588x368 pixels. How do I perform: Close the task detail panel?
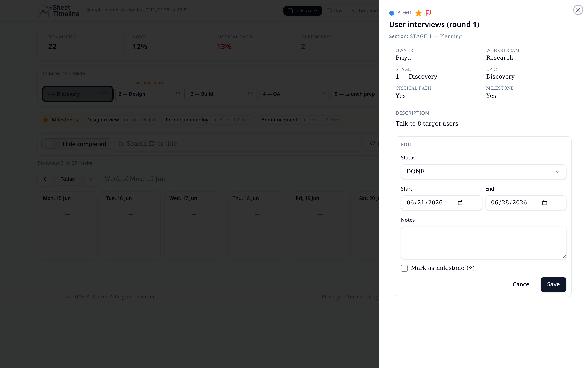(578, 10)
